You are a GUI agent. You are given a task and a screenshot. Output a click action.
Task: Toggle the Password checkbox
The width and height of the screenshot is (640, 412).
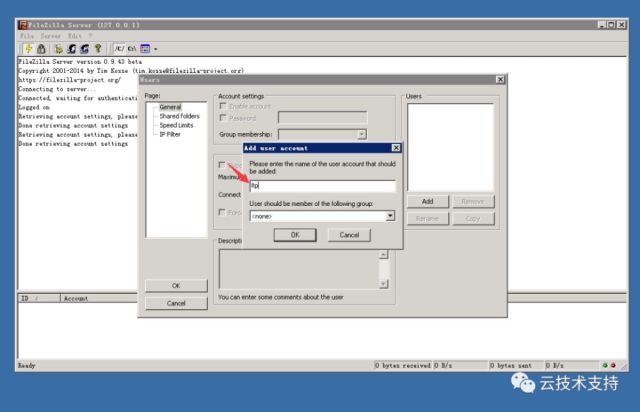[222, 118]
